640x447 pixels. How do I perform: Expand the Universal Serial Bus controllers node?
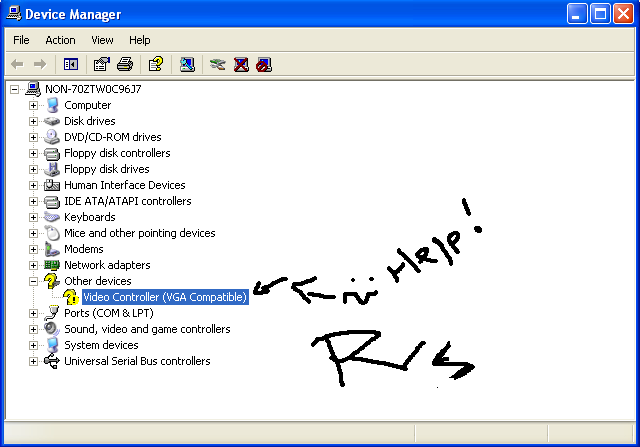pyautogui.click(x=33, y=361)
